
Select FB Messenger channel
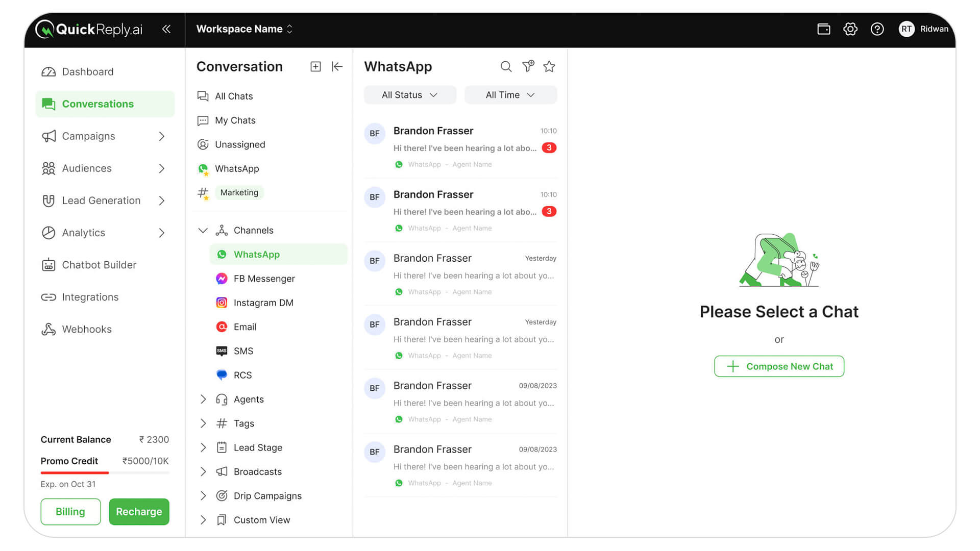point(264,279)
